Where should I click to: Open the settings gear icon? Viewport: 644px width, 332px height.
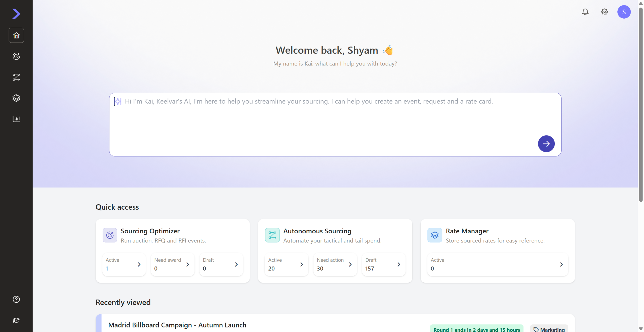[x=605, y=12]
